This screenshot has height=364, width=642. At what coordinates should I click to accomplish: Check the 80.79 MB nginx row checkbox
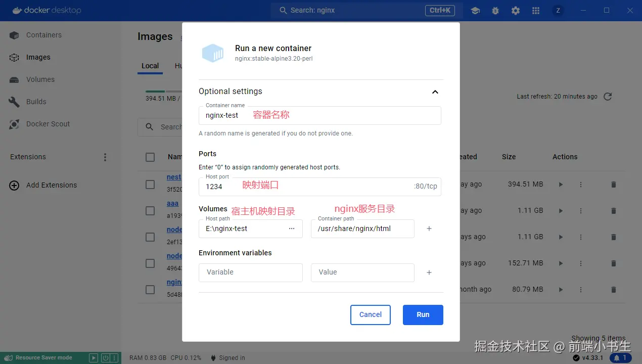[x=150, y=290]
